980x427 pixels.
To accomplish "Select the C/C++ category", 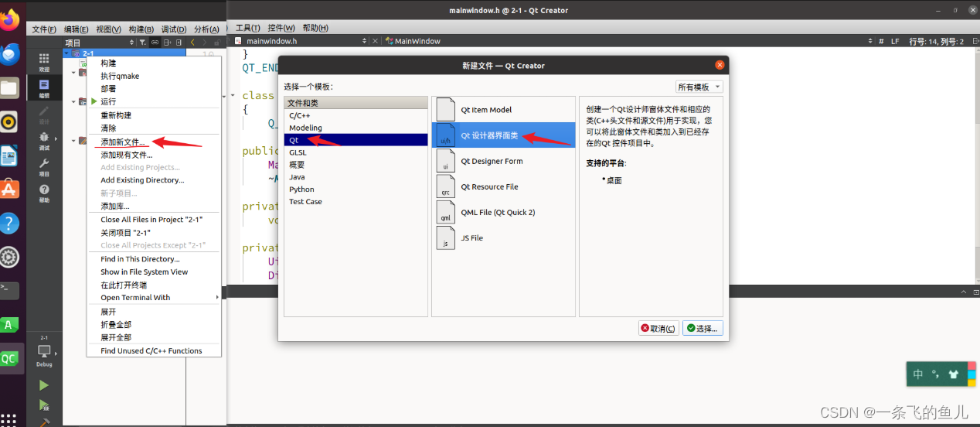I will point(356,115).
